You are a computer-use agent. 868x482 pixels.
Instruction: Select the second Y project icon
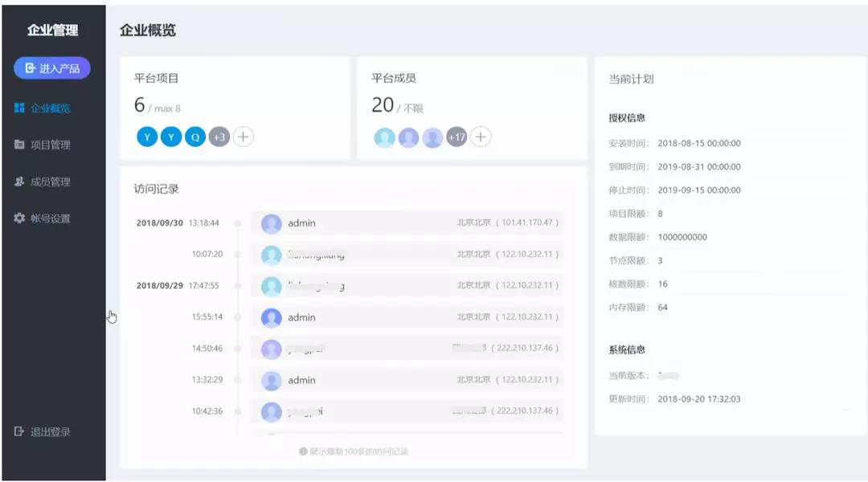(x=171, y=137)
